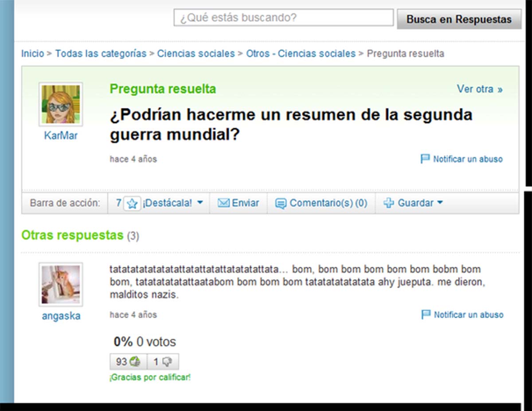Click the flag icon beside the question

pyautogui.click(x=425, y=158)
